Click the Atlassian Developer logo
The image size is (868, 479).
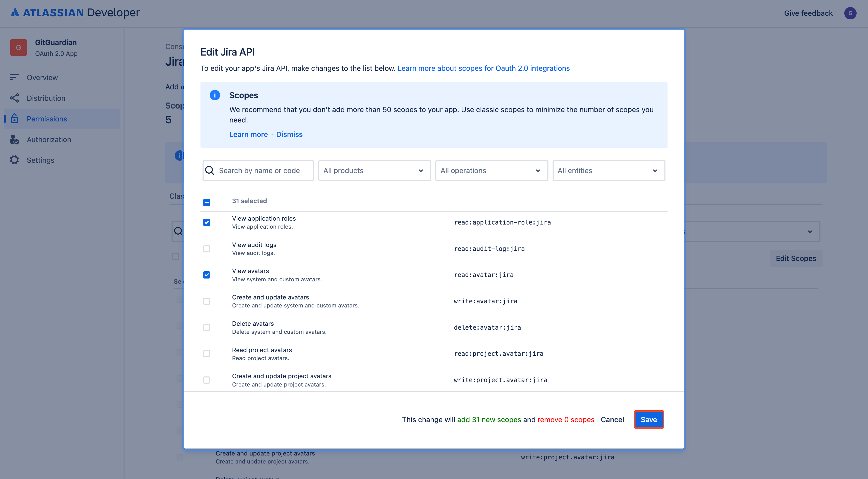[x=75, y=13]
